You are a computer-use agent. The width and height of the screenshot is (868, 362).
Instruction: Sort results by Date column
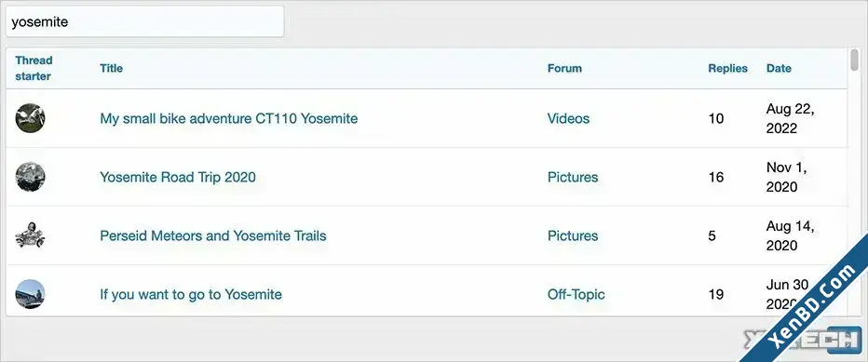pos(779,68)
